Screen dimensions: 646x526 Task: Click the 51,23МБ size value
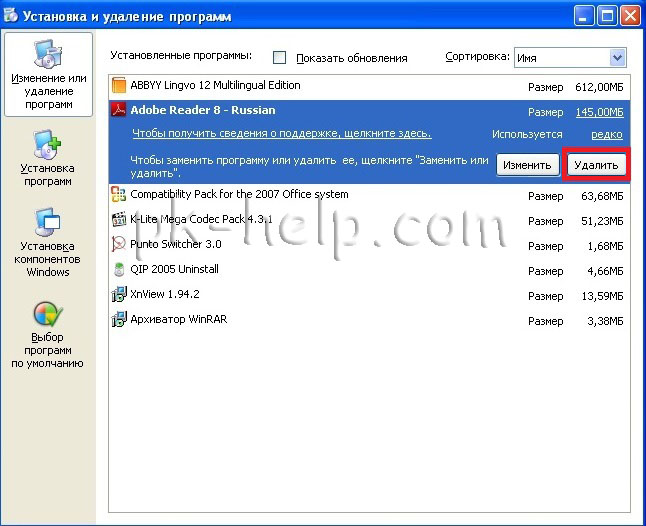[602, 221]
